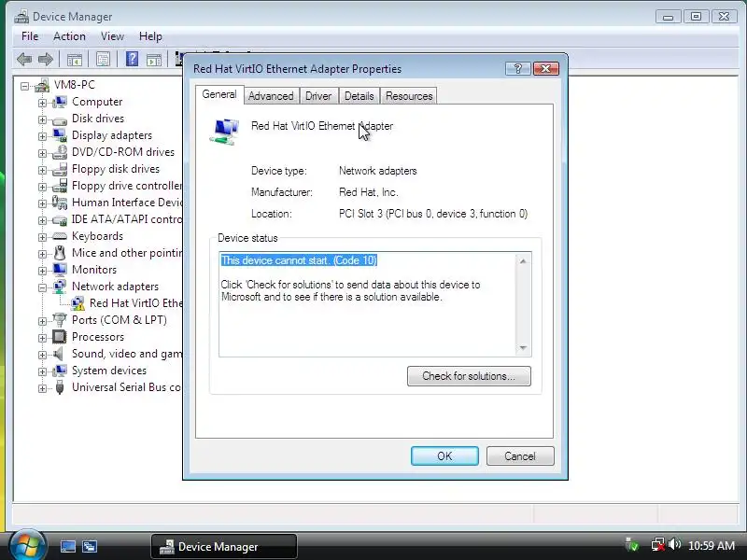Open the Windows Start orb
Image resolution: width=747 pixels, height=560 pixels.
click(27, 545)
